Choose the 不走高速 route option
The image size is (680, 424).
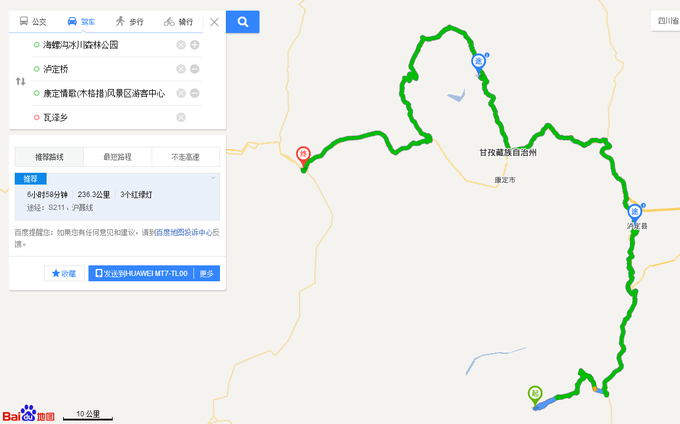coord(185,157)
